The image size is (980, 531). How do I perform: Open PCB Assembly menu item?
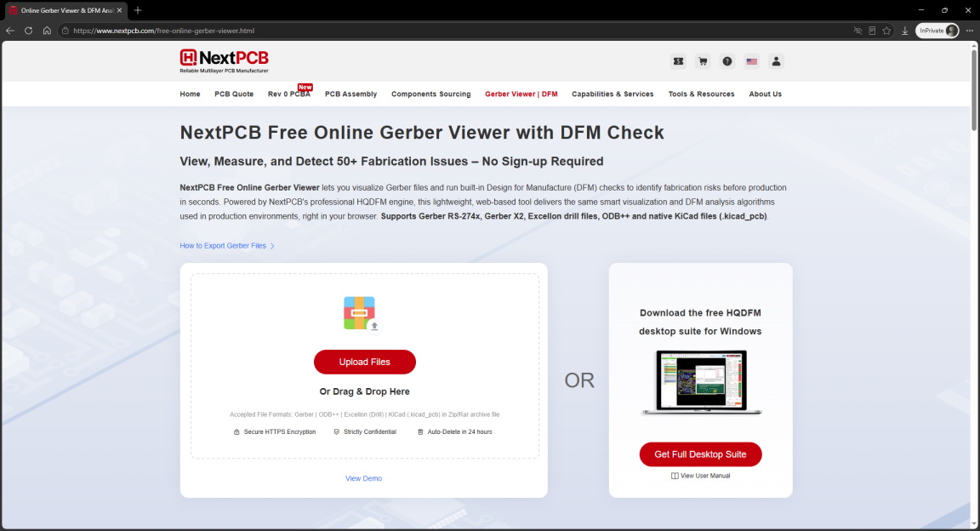click(x=350, y=94)
